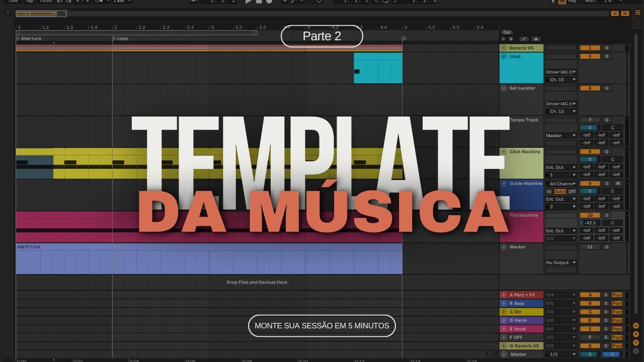The height and width of the screenshot is (362, 644).
Task: Set Guide Machine monitor to In
Action: click(x=549, y=192)
